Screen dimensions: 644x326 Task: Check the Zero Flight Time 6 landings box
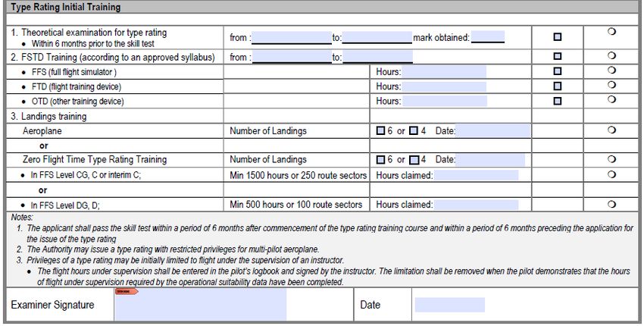pos(381,159)
